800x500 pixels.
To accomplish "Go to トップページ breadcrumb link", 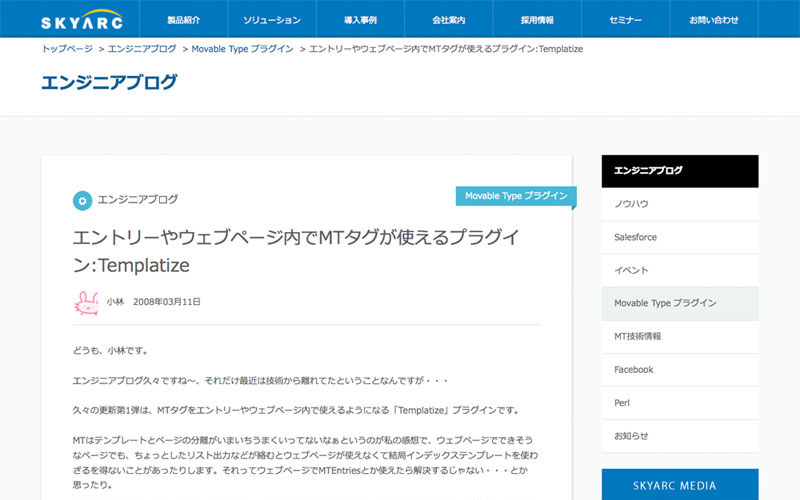I will point(67,49).
